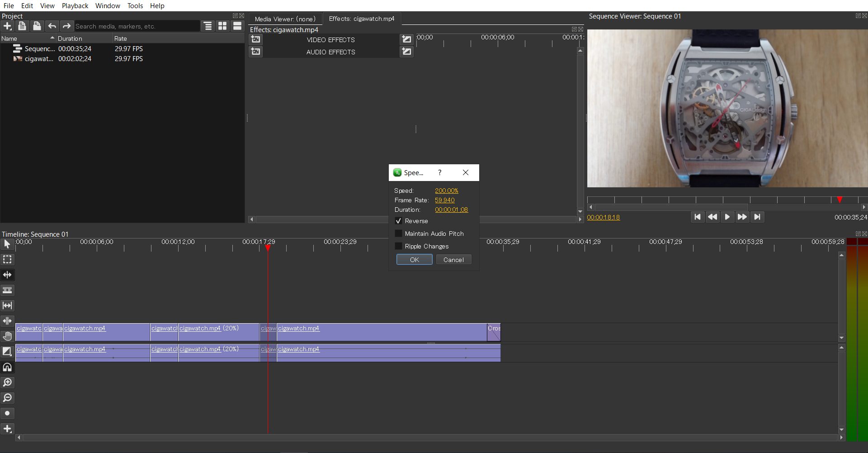
Task: Click the Duration value 00:00:01;08
Action: tap(452, 210)
